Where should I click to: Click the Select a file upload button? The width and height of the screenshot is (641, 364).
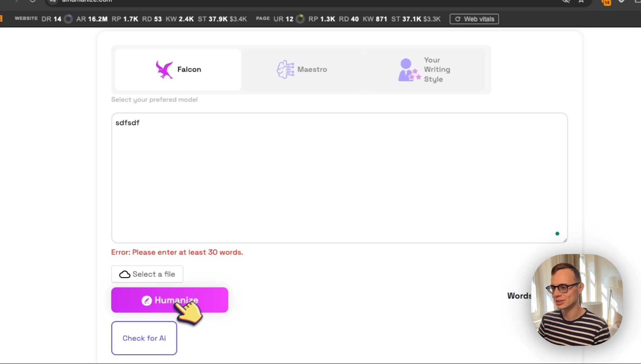(147, 274)
